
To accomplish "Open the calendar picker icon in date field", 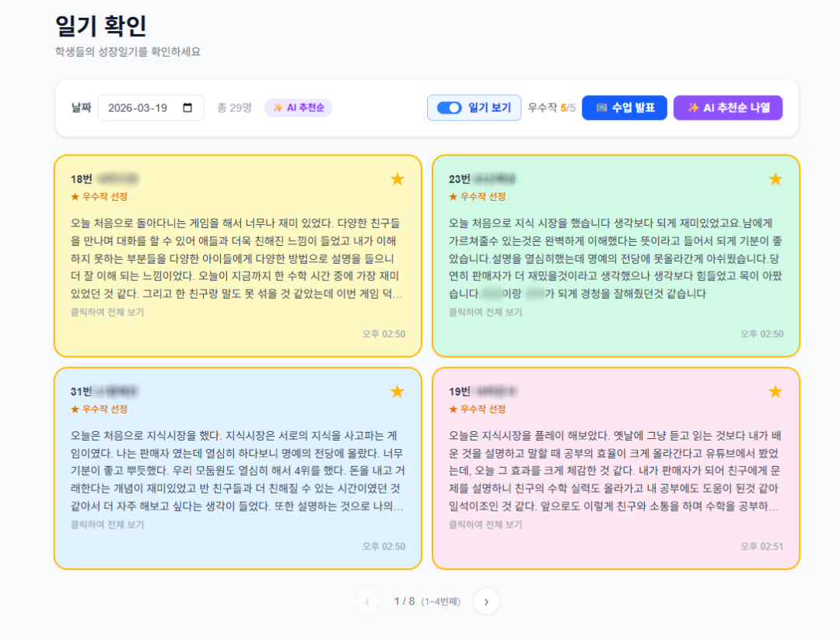I will click(x=187, y=107).
